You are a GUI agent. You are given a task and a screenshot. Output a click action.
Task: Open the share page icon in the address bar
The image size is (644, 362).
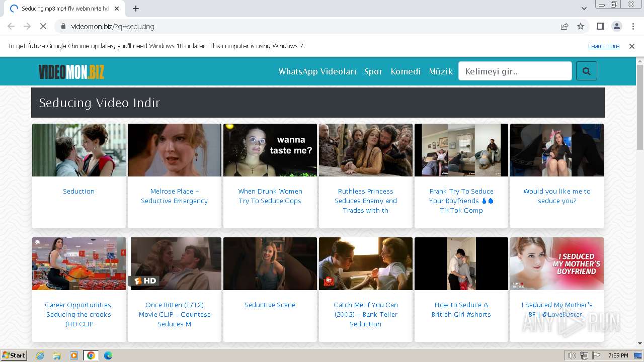pyautogui.click(x=565, y=26)
